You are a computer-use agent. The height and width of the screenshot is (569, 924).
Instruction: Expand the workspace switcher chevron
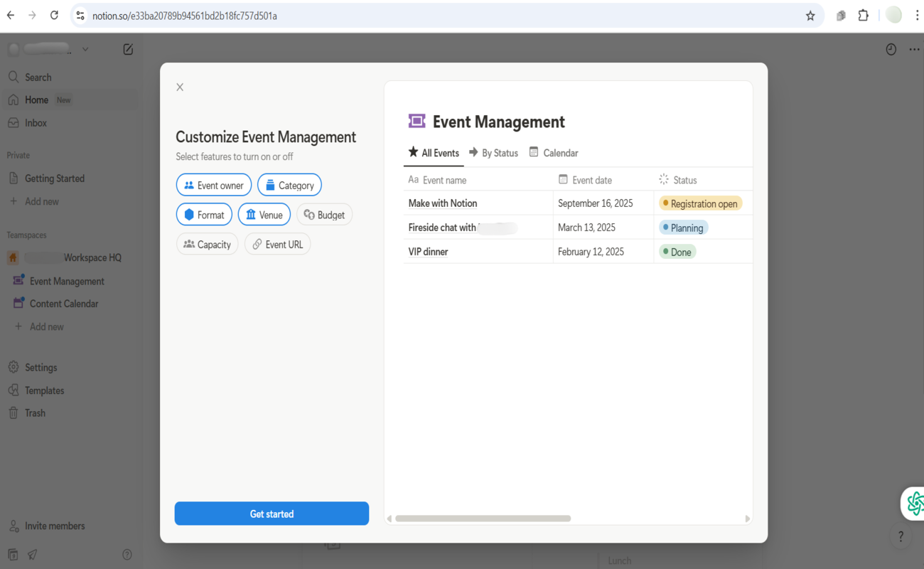pos(85,49)
